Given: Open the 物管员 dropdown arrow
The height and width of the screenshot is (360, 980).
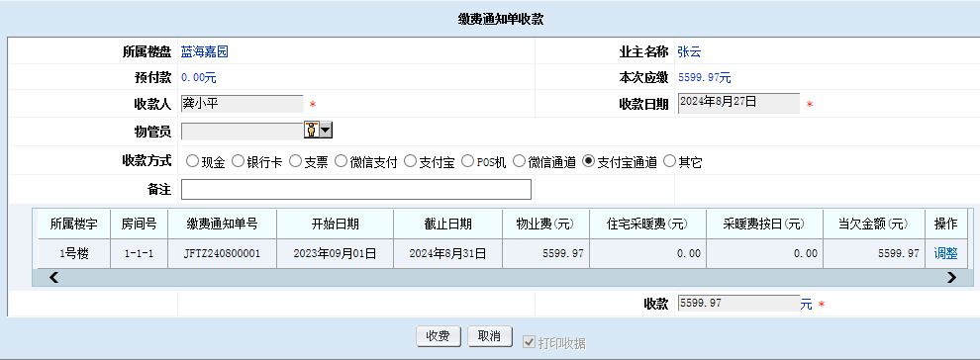Looking at the screenshot, I should click(326, 130).
